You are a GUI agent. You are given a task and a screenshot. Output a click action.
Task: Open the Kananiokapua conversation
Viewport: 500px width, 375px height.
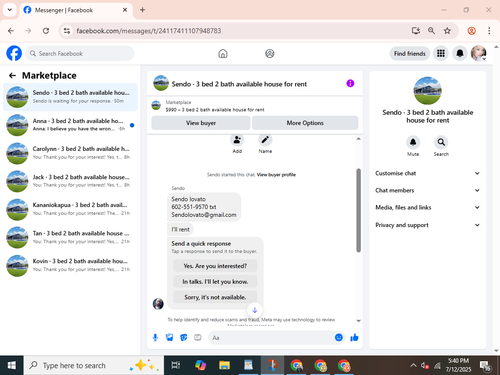click(x=70, y=209)
